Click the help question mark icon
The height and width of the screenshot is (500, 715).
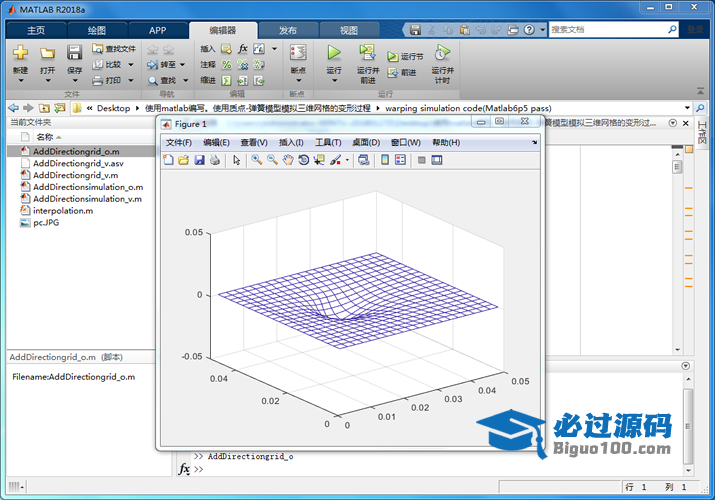point(529,30)
